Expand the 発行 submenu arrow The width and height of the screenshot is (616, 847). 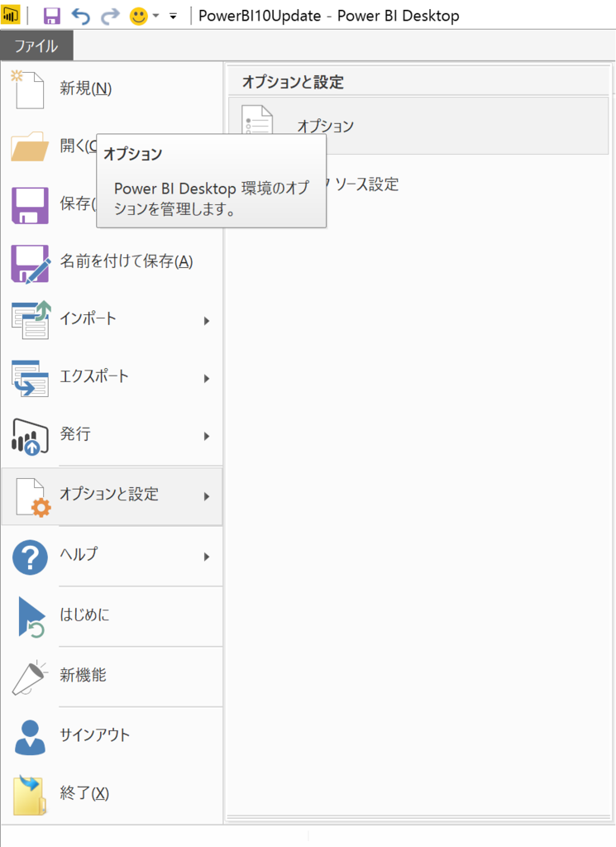[x=206, y=437]
